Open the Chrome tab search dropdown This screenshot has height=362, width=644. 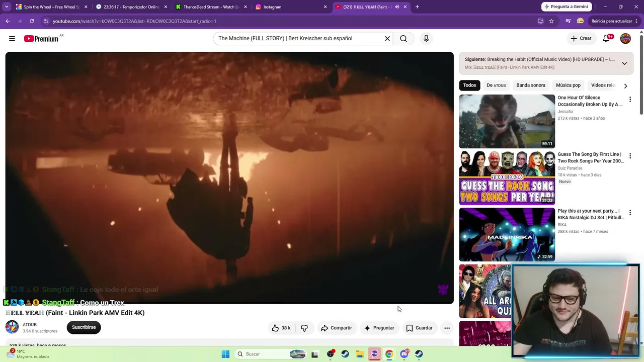(7, 7)
